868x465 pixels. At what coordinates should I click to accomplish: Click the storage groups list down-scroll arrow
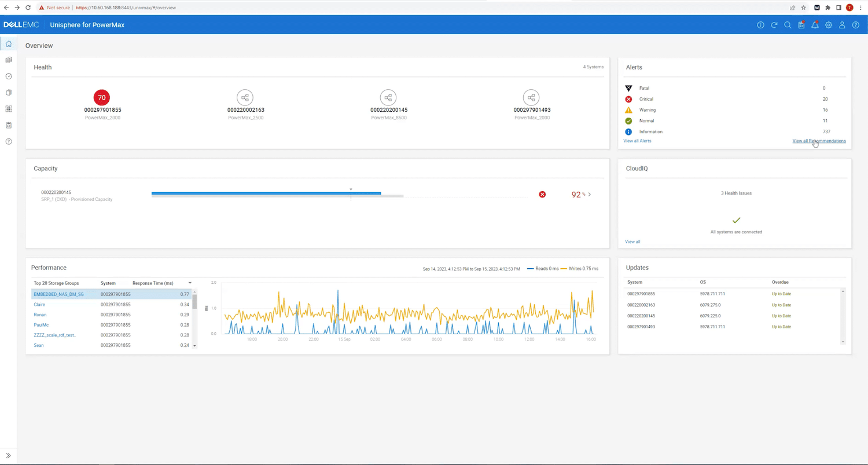click(x=194, y=346)
